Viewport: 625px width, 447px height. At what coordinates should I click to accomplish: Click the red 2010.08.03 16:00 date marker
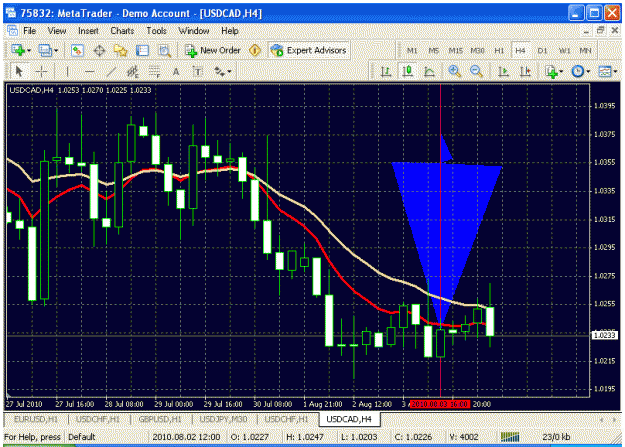pyautogui.click(x=440, y=404)
